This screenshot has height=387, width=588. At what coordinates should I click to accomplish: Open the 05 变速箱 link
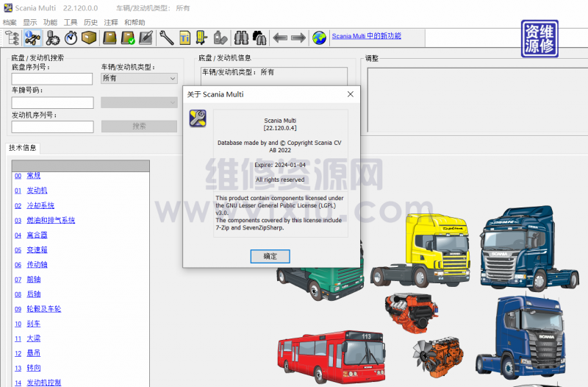(31, 249)
